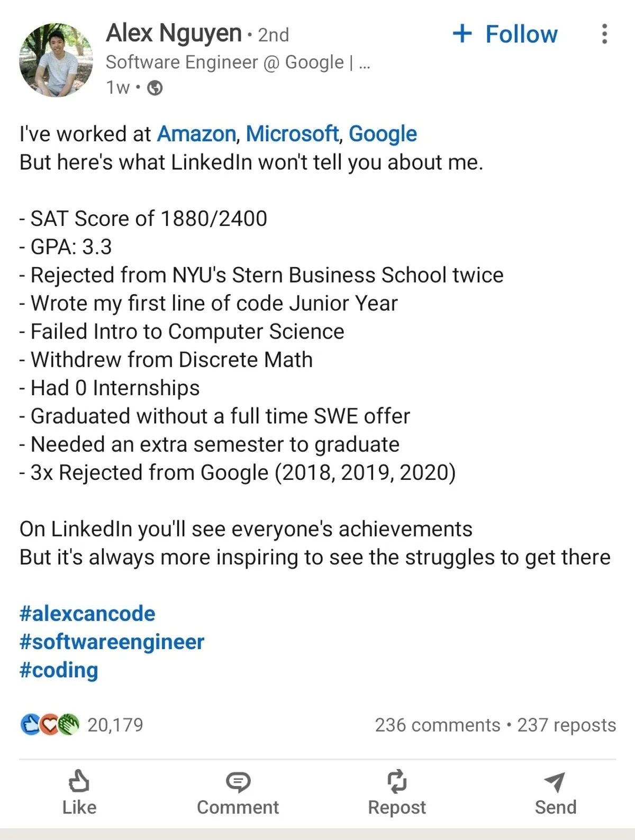The image size is (635, 840).
Task: Open the #alexcancode hashtag
Action: point(87,614)
